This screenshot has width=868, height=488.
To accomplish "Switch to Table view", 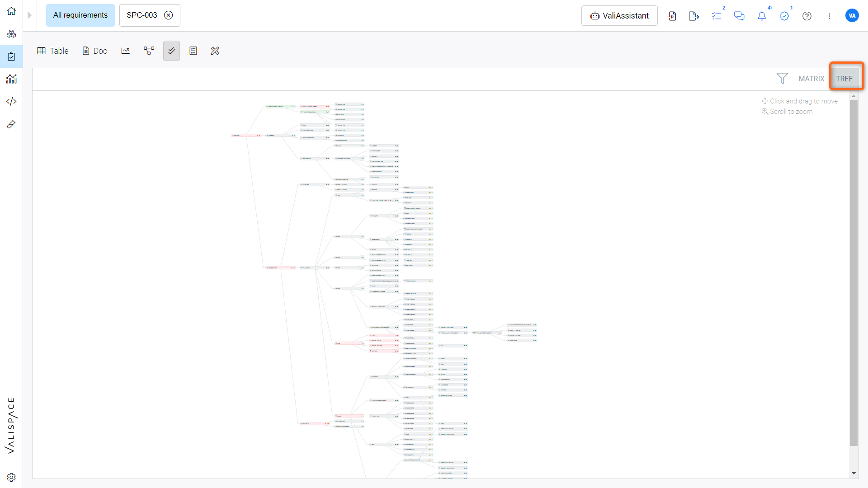I will coord(53,51).
